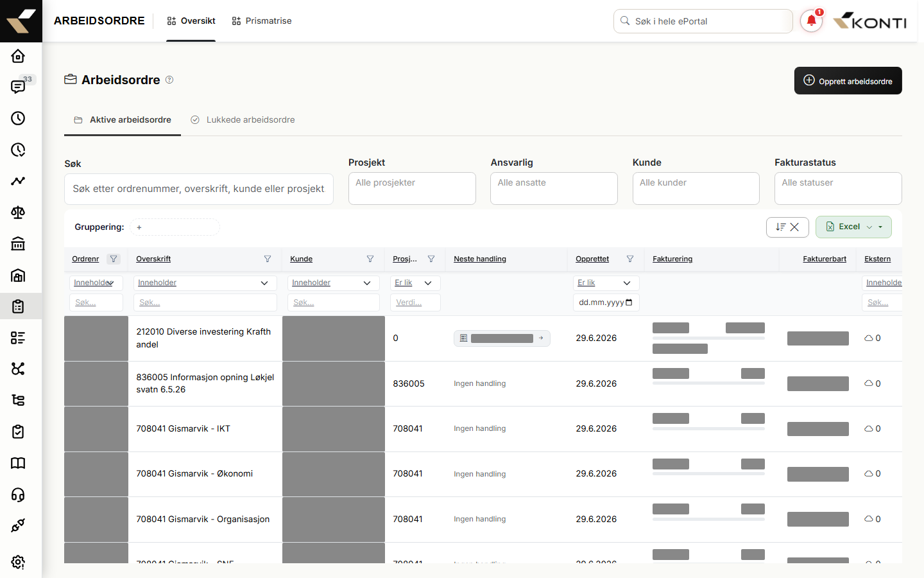Open the Fakturastatus Alle statuser dropdown
This screenshot has height=578, width=924.
[x=838, y=188]
